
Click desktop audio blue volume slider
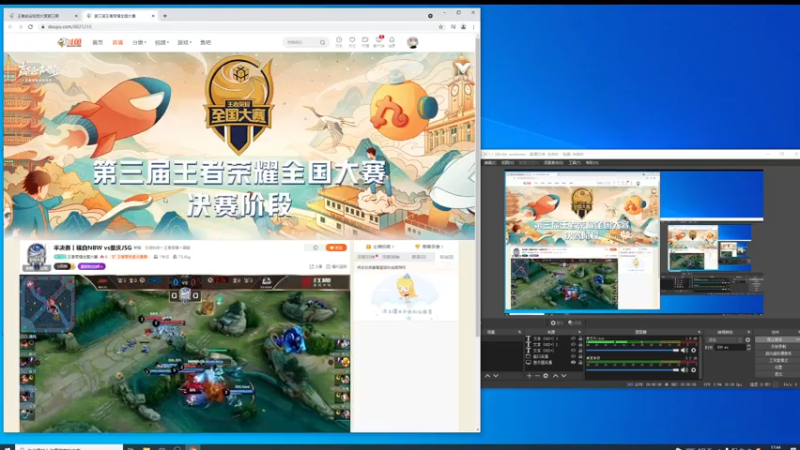click(x=633, y=370)
